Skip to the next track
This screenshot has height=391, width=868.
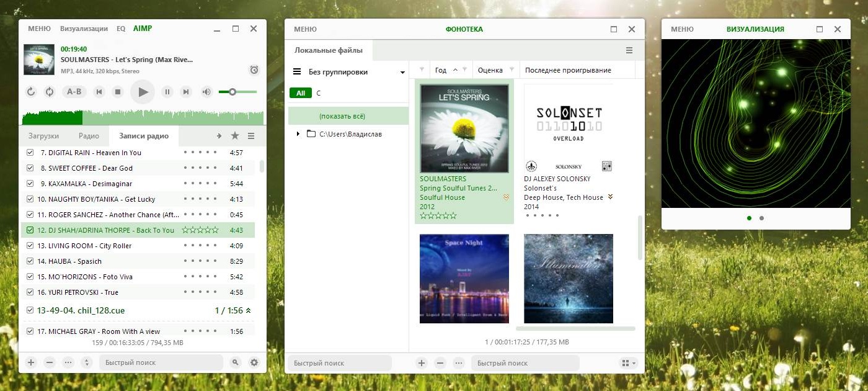tap(185, 92)
